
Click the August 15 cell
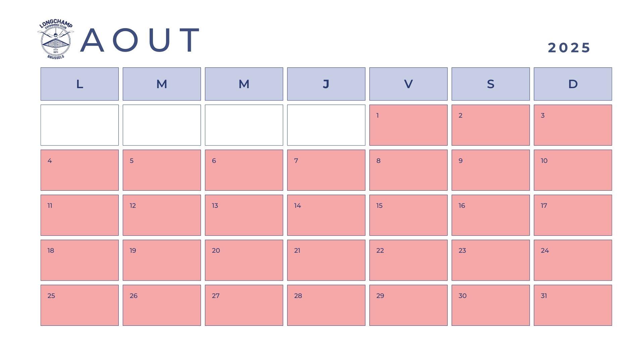point(408,215)
